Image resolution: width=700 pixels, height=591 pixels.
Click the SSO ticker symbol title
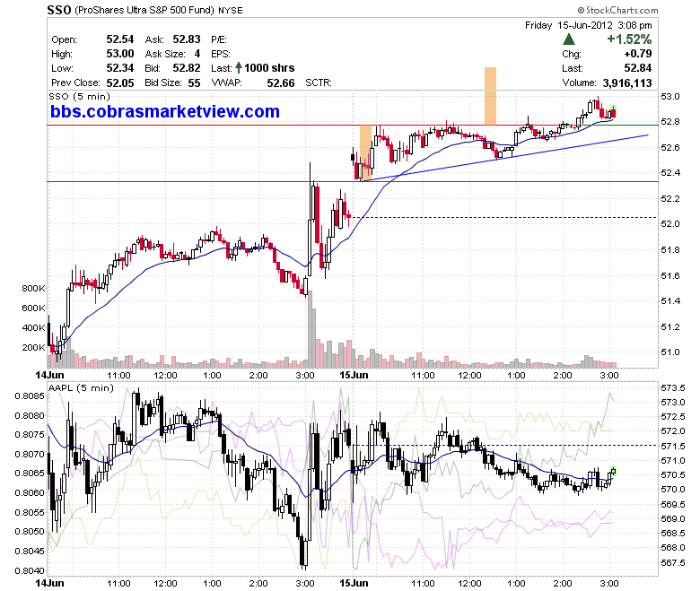[x=59, y=10]
